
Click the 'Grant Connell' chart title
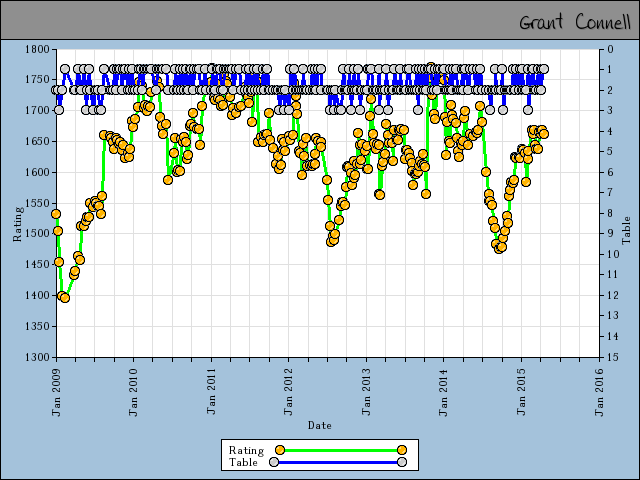pyautogui.click(x=575, y=22)
